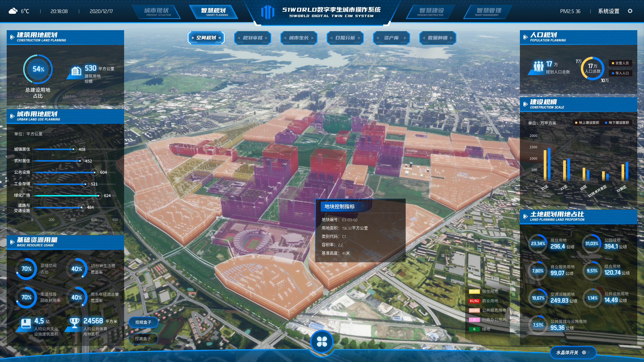Select the 空间规划 sub-tab

[206, 38]
